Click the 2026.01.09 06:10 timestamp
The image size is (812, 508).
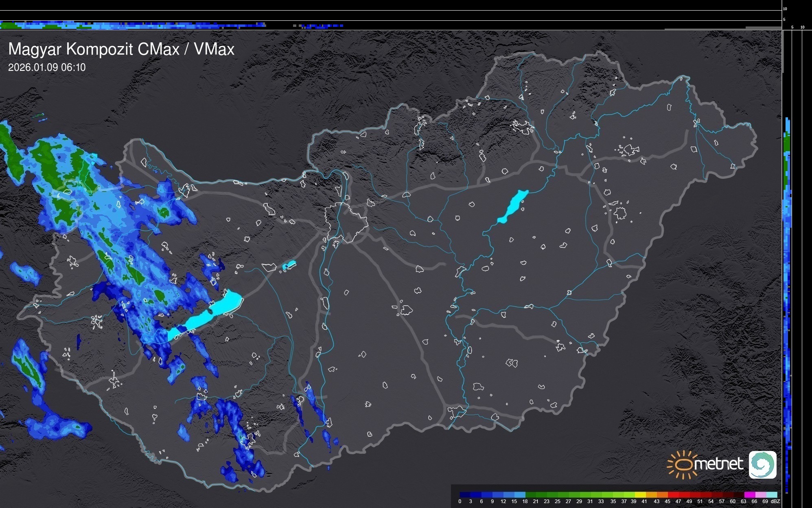[47, 68]
